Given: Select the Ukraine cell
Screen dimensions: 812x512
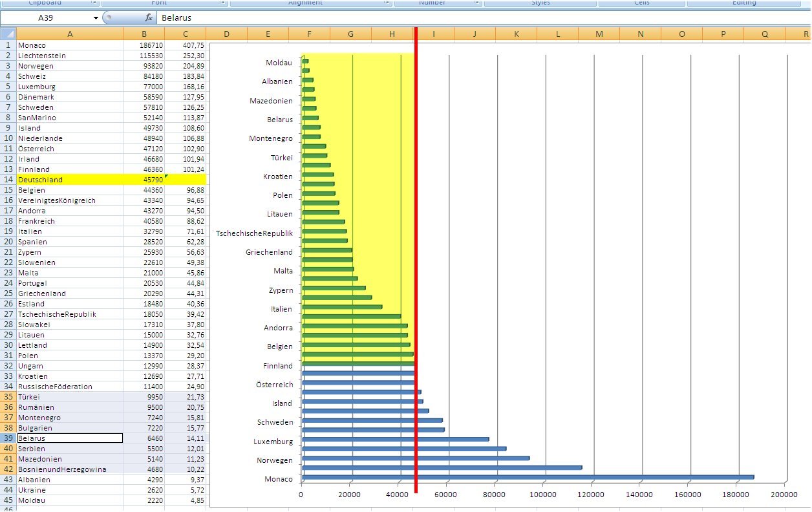Looking at the screenshot, I should 70,490.
